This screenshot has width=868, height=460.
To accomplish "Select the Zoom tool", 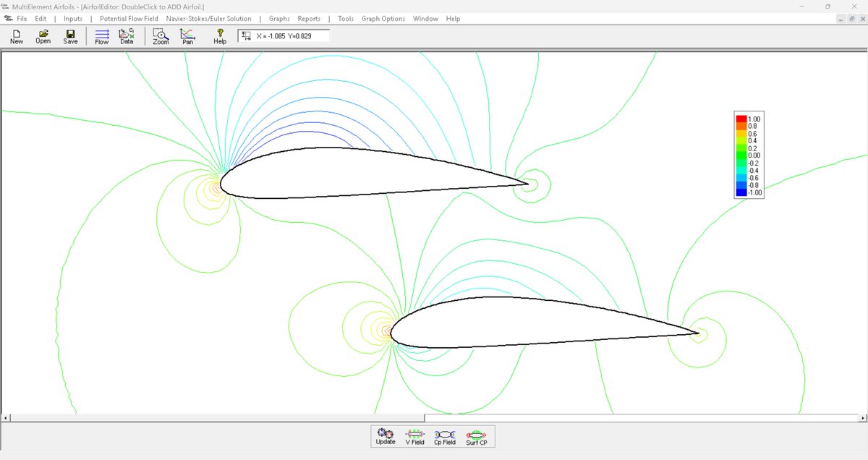I will click(161, 37).
